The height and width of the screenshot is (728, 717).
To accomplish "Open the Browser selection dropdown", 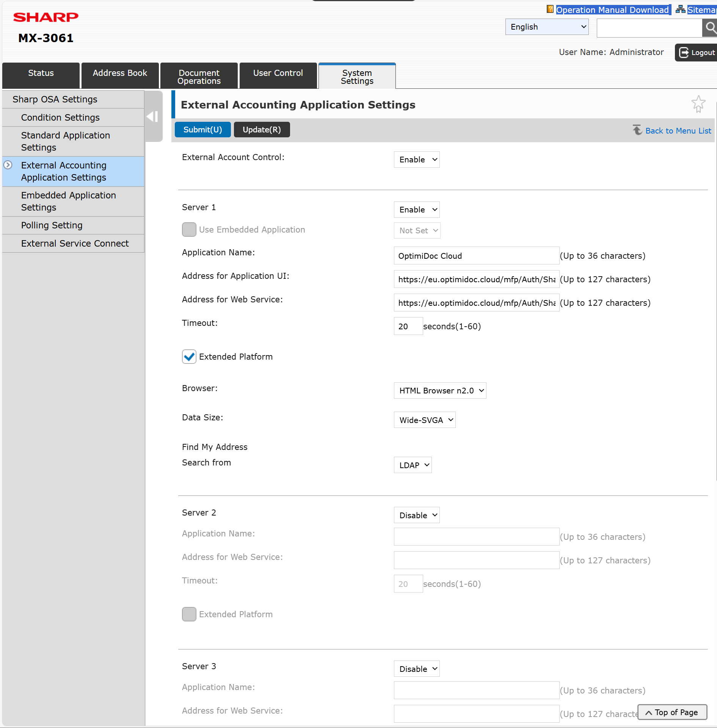I will point(440,391).
